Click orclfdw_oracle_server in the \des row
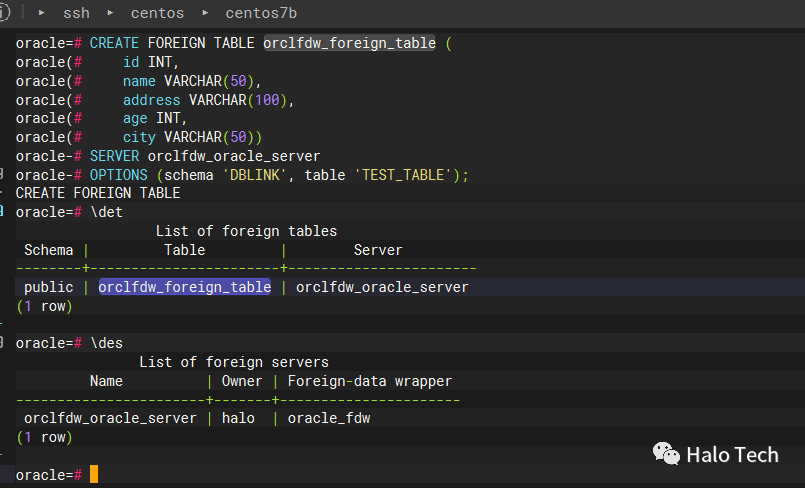Screen dimensions: 805x488 coord(110,418)
